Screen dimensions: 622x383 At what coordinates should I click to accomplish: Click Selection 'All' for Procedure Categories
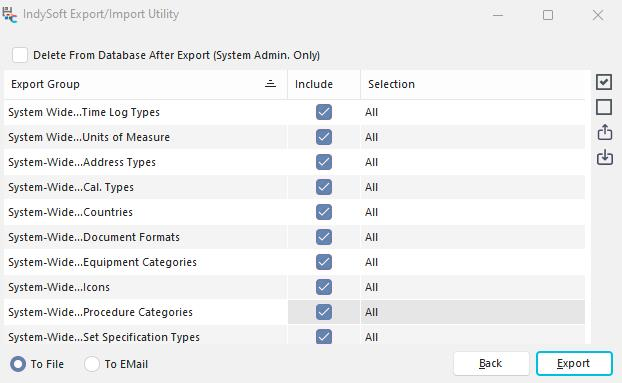click(x=473, y=312)
